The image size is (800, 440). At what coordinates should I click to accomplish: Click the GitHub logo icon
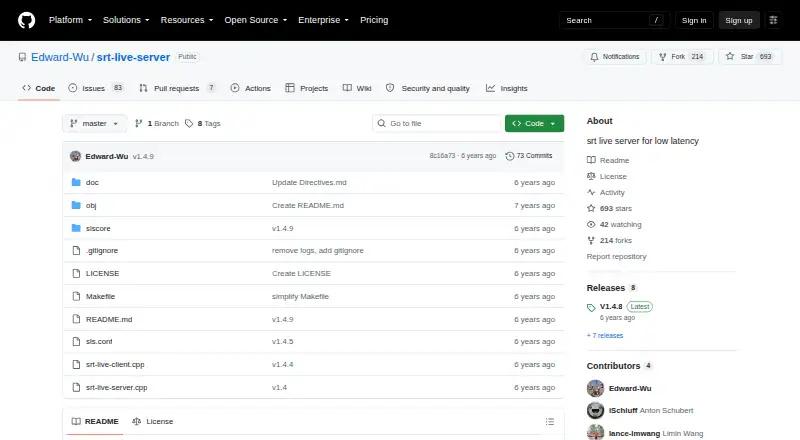pos(27,20)
